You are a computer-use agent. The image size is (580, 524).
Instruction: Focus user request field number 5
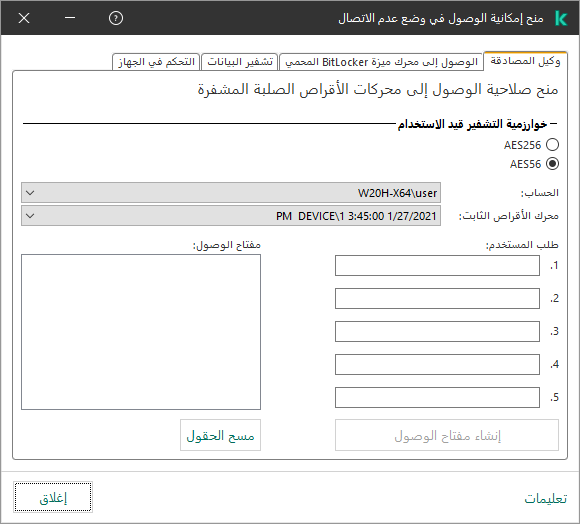437,398
